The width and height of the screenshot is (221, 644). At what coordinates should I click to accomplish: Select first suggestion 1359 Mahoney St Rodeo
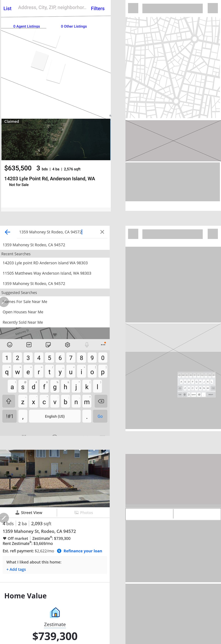pyautogui.click(x=34, y=245)
